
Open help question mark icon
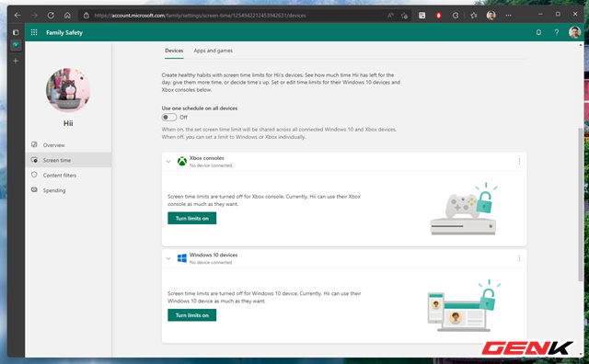tap(556, 32)
